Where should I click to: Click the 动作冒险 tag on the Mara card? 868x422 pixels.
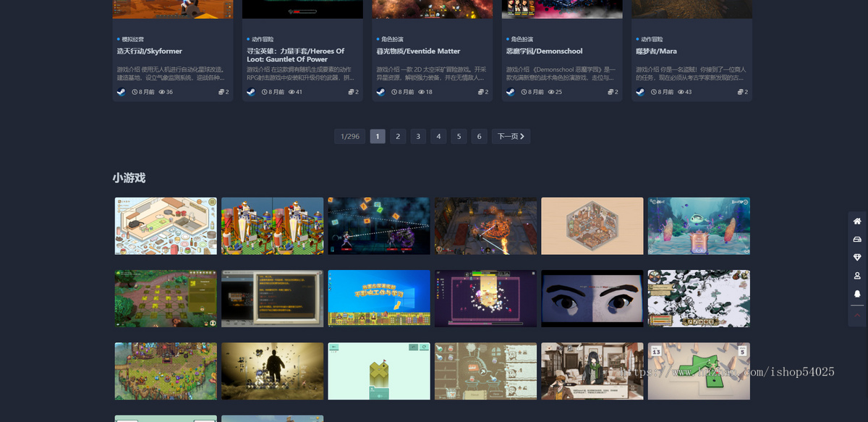[651, 39]
